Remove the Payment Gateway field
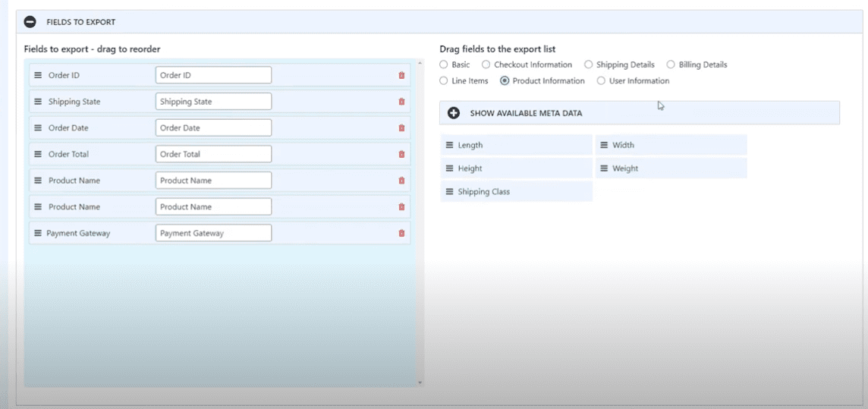This screenshot has width=868, height=409. coord(401,234)
